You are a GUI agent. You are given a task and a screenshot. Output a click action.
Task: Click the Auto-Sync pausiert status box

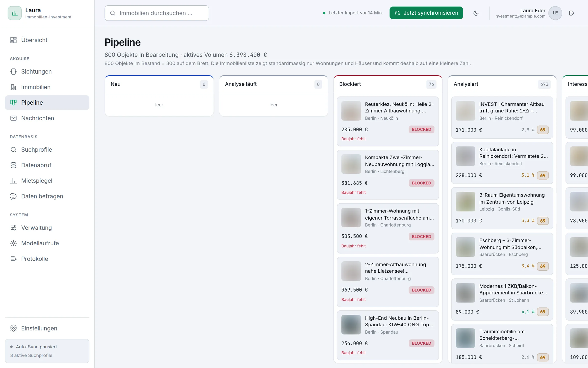pos(47,351)
